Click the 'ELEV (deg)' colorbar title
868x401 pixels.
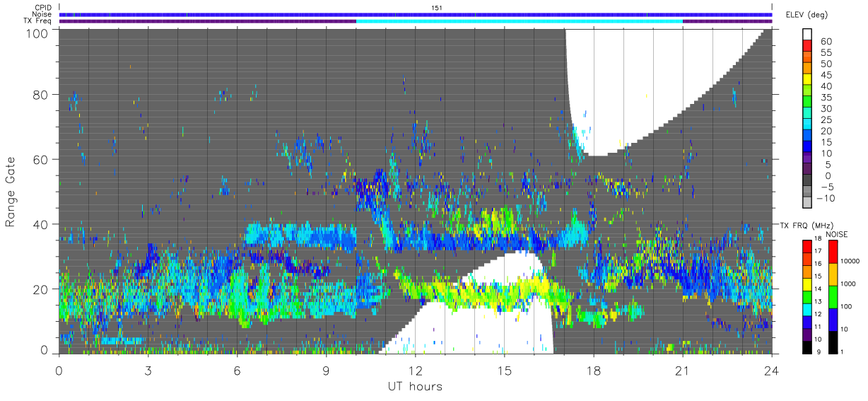(x=807, y=15)
